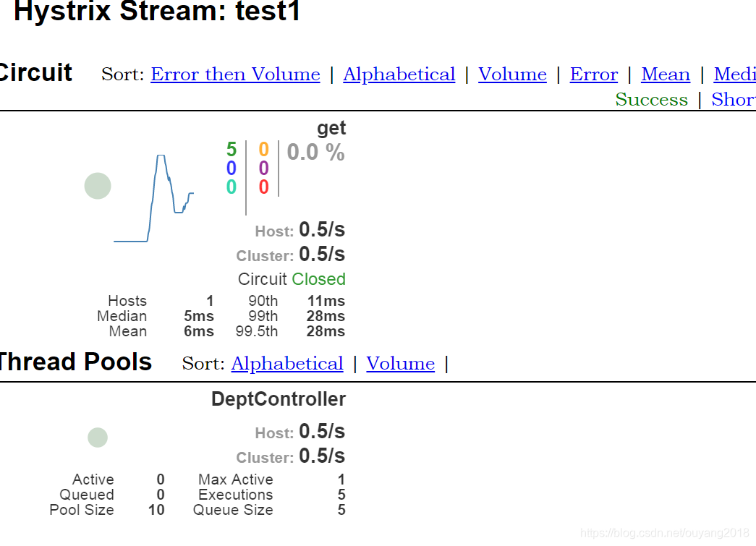Viewport: 756px width, 546px height.
Task: Click green success count 5
Action: pyautogui.click(x=232, y=150)
